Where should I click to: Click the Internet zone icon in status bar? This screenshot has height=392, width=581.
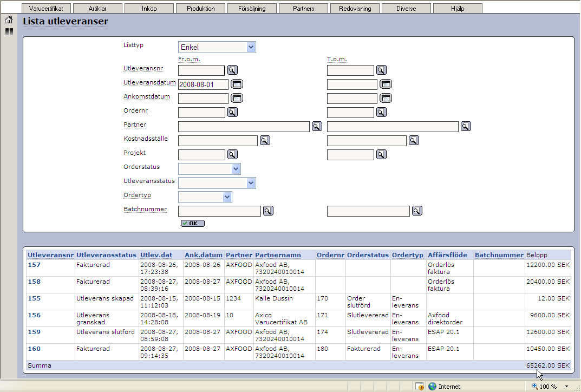[433, 387]
